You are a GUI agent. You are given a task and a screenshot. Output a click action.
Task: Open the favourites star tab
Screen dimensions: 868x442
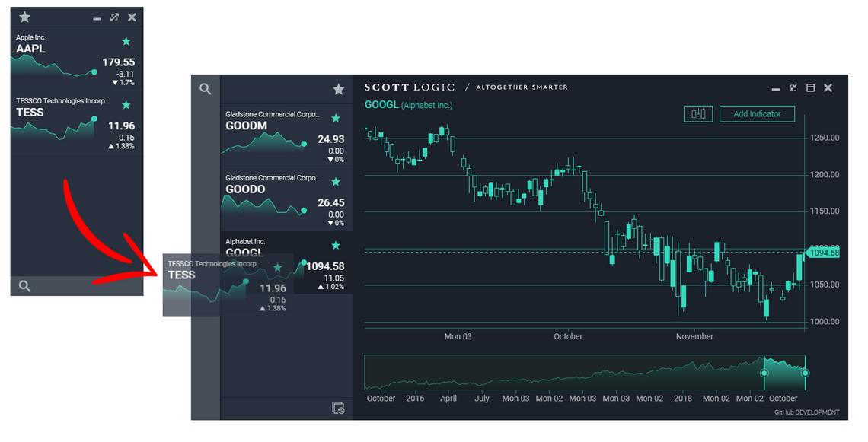(338, 89)
